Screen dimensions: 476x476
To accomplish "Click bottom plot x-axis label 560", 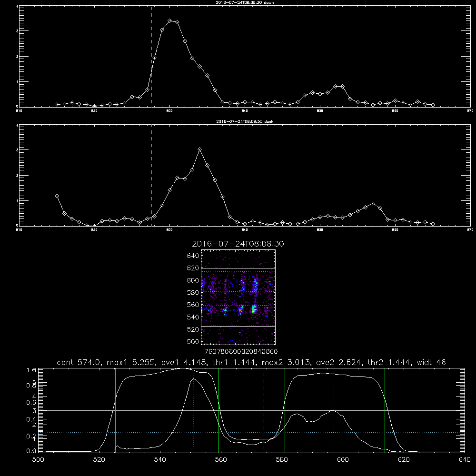I will (221, 460).
